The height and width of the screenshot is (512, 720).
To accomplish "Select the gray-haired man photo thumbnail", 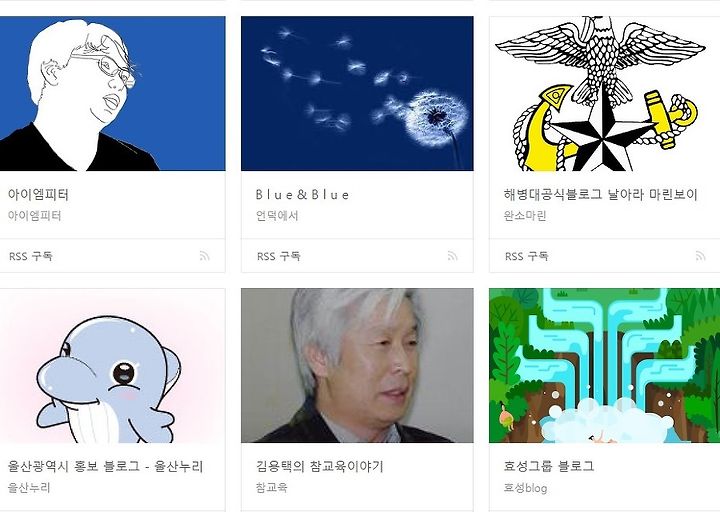I will [357, 366].
